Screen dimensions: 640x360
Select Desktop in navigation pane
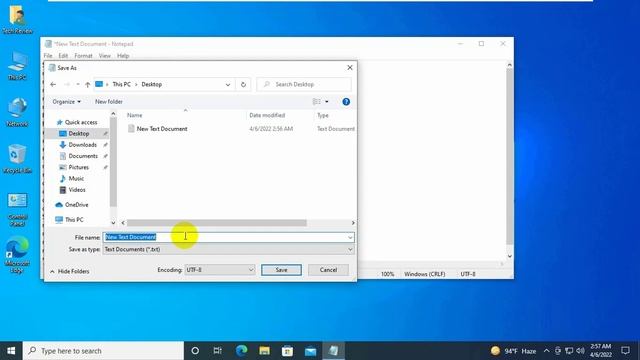point(78,133)
